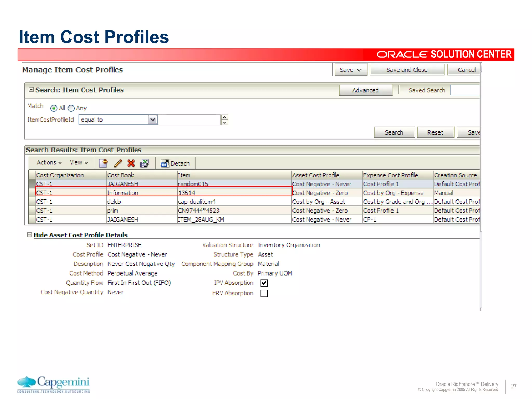Click the ItemCostProfileId value input field
Screen dimensions: 532x399
pyautogui.click(x=189, y=120)
